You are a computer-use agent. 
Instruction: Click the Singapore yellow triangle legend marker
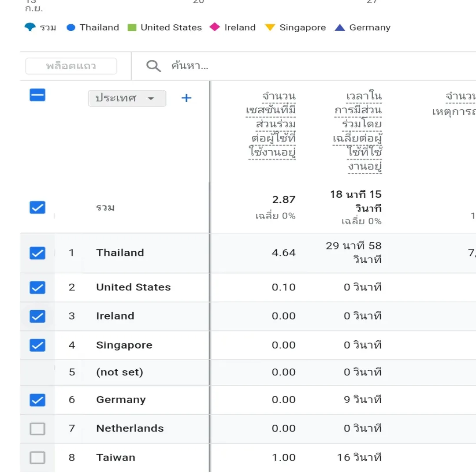coord(270,28)
